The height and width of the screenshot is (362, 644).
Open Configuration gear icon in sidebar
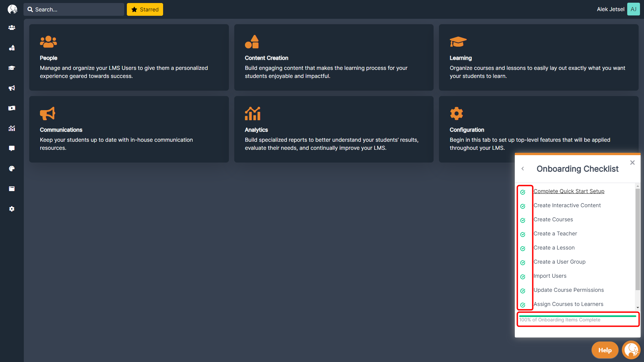coord(12,209)
